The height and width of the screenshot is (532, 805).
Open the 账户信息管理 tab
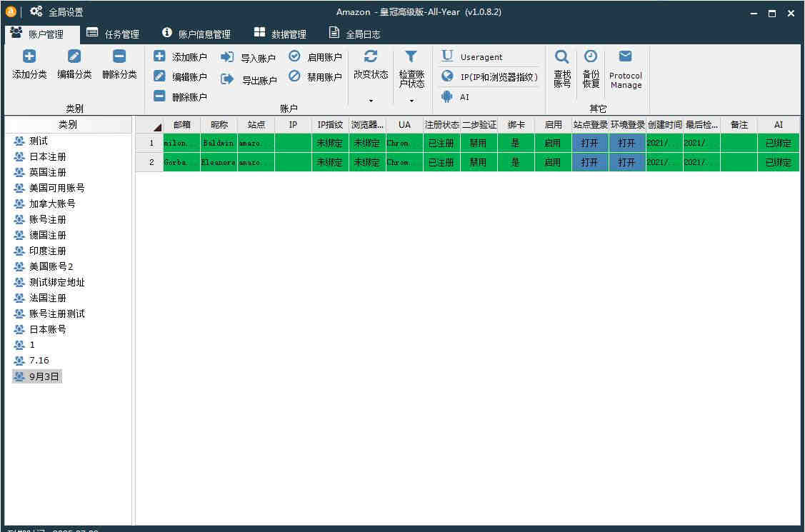click(x=196, y=34)
